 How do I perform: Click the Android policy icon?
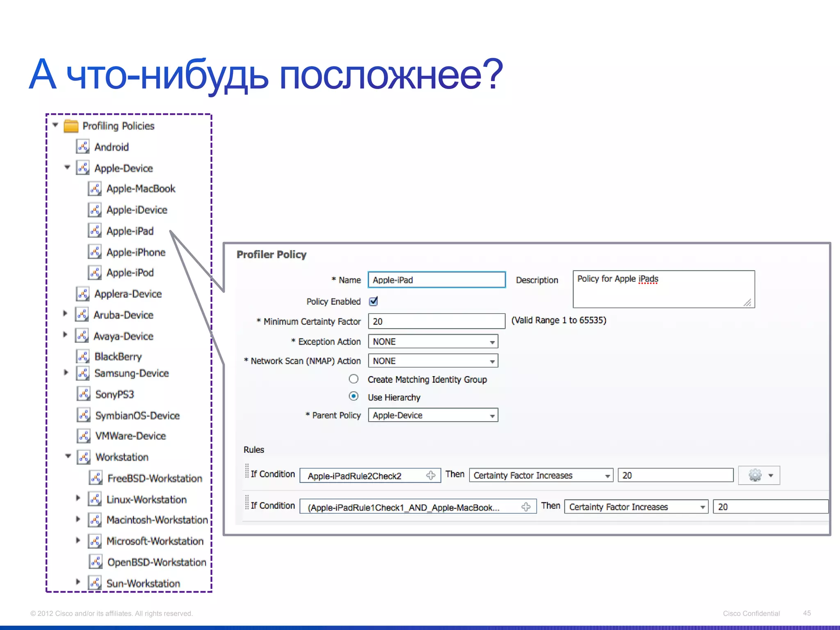(x=83, y=147)
